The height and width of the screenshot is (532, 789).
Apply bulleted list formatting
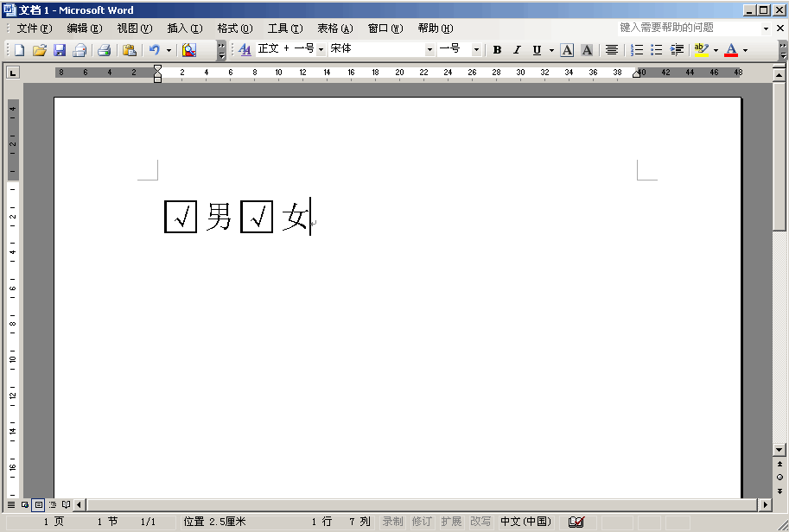[x=656, y=50]
